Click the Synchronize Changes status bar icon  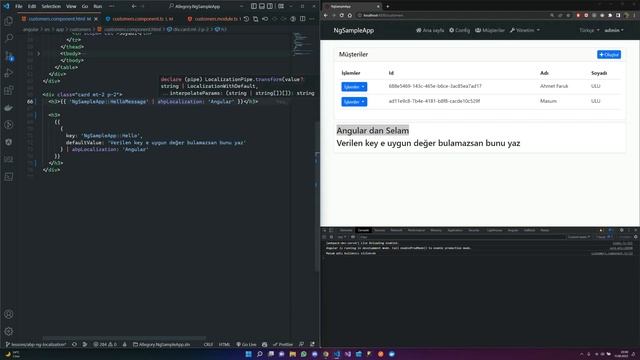tap(74, 344)
